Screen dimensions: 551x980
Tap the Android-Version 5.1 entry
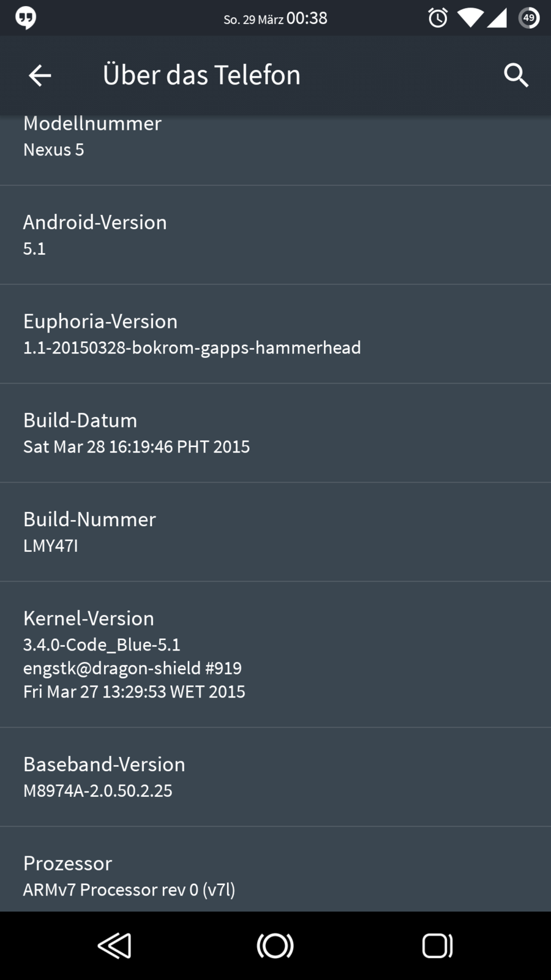tap(275, 235)
